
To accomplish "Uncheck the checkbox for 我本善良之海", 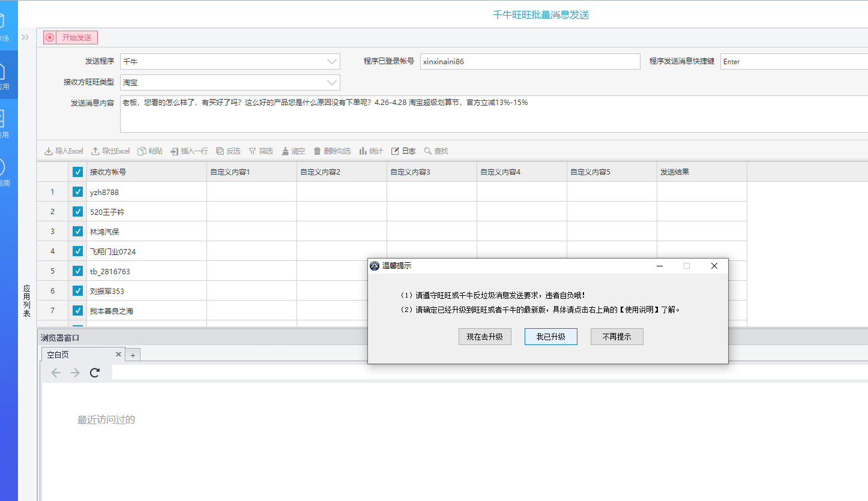I will [77, 311].
